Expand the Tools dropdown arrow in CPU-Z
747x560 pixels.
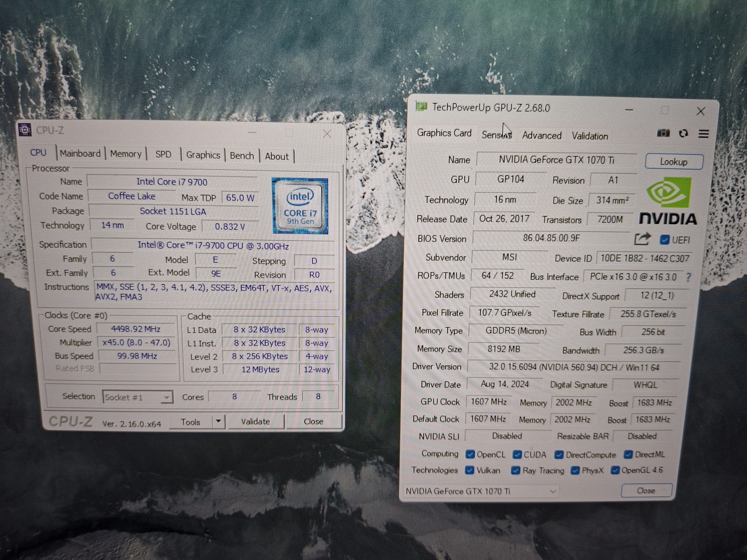pos(218,421)
